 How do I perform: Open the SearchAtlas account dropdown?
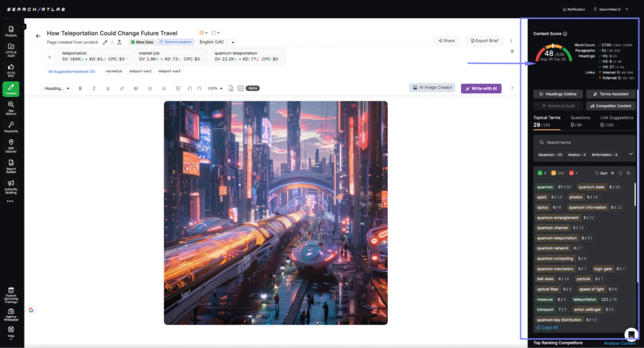[x=611, y=9]
